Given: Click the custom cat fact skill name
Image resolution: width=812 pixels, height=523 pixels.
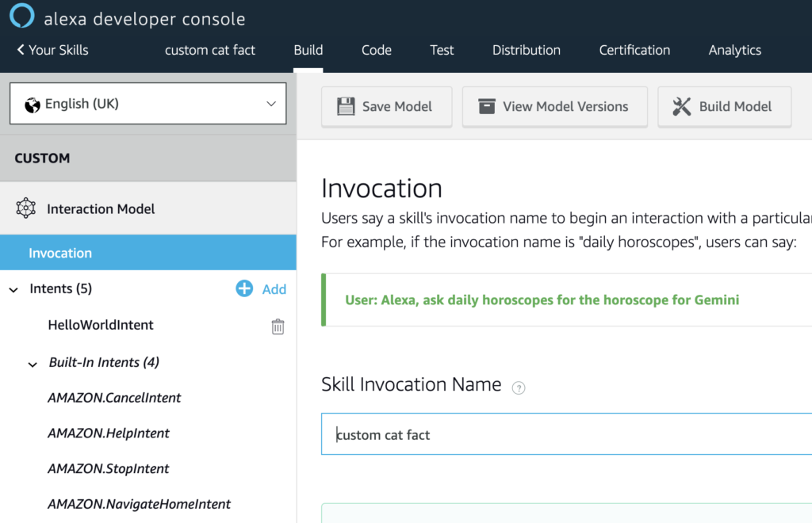Looking at the screenshot, I should point(209,50).
